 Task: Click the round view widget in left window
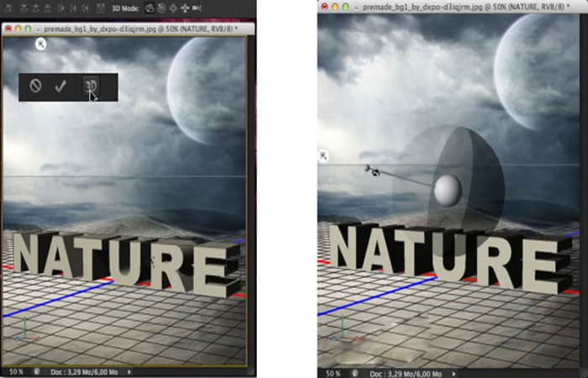click(41, 45)
